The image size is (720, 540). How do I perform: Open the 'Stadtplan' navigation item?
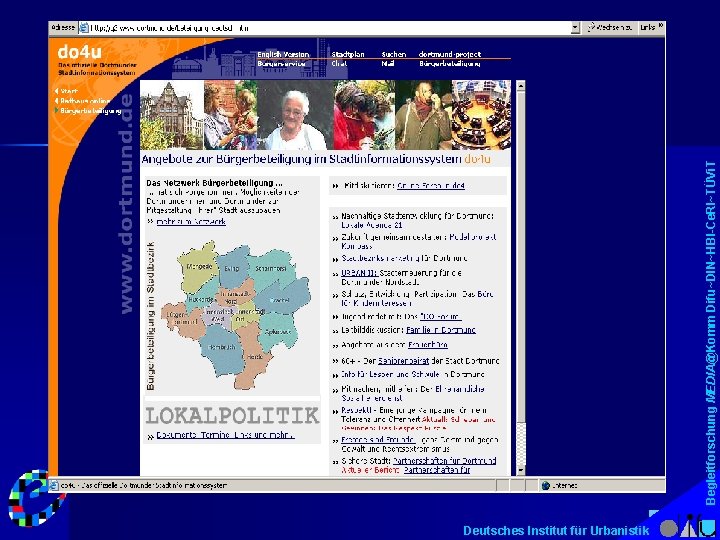point(348,54)
